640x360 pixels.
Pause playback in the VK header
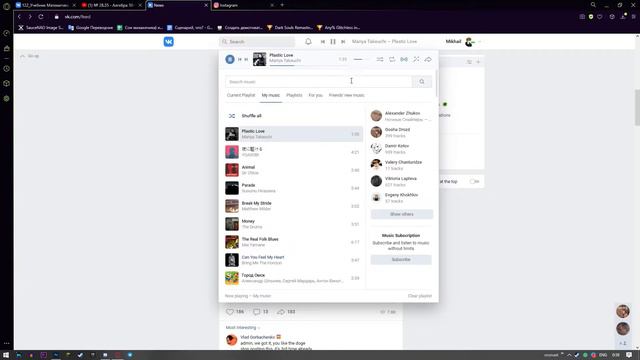[x=333, y=42]
